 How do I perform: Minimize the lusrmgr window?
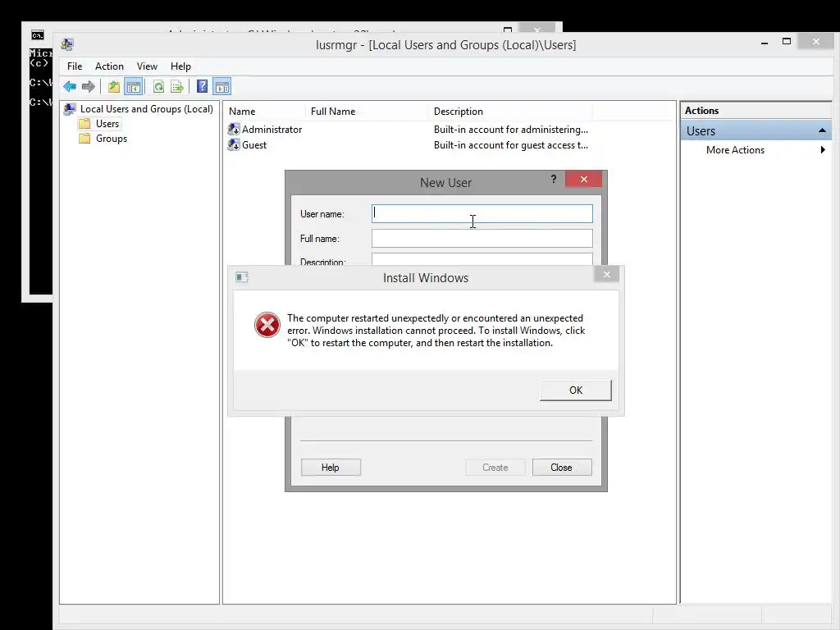[765, 43]
